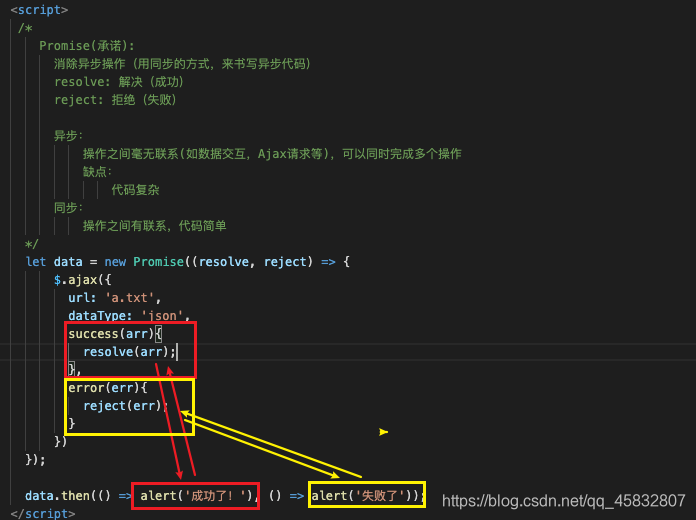Click the comment line 'Promise(承诺):'
This screenshot has height=520, width=696.
tap(87, 46)
